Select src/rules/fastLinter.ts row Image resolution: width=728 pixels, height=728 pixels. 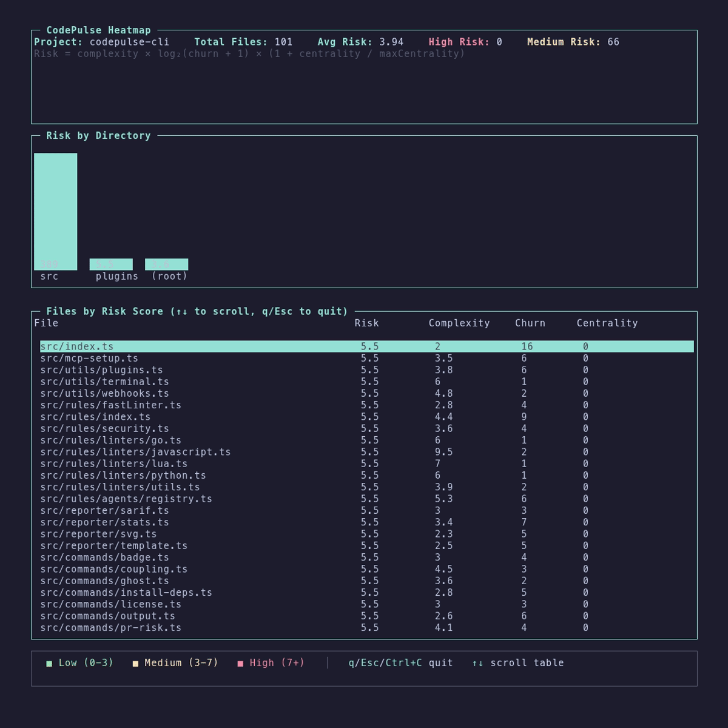tap(367, 405)
